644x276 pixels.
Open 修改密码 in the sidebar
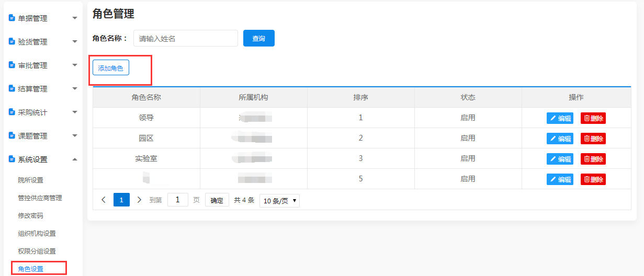tap(30, 216)
